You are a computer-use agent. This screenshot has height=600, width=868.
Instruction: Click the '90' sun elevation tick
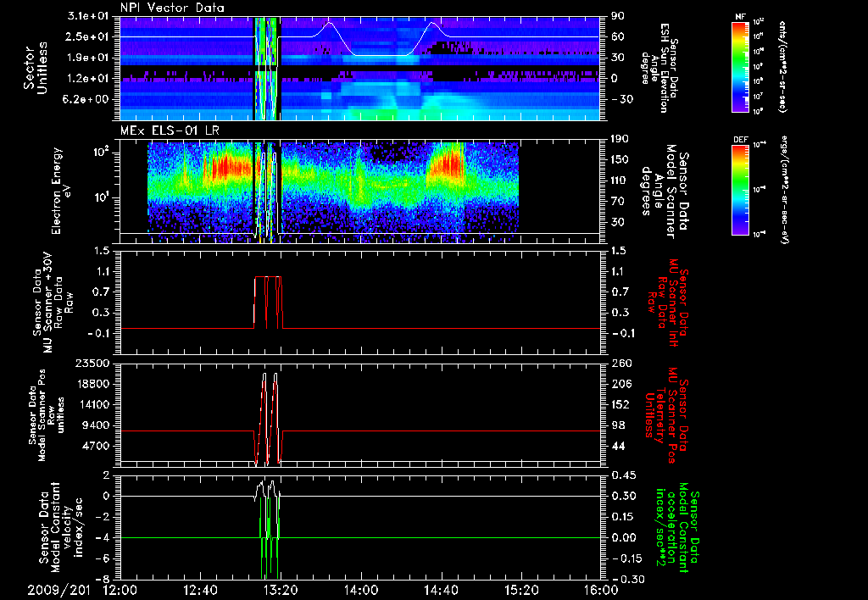[x=618, y=16]
